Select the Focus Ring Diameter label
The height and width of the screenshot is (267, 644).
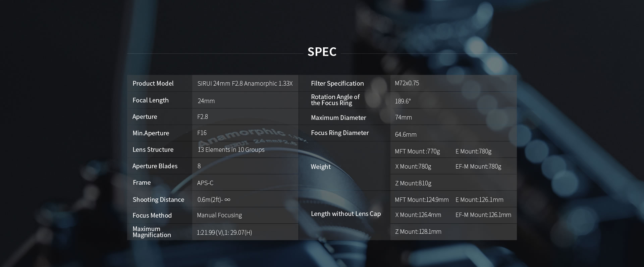[340, 133]
